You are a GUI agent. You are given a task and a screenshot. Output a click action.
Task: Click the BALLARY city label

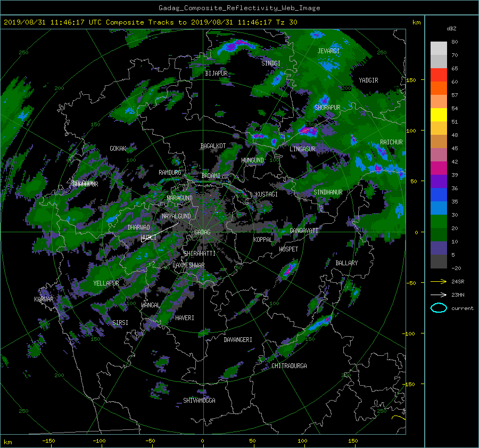(x=346, y=263)
